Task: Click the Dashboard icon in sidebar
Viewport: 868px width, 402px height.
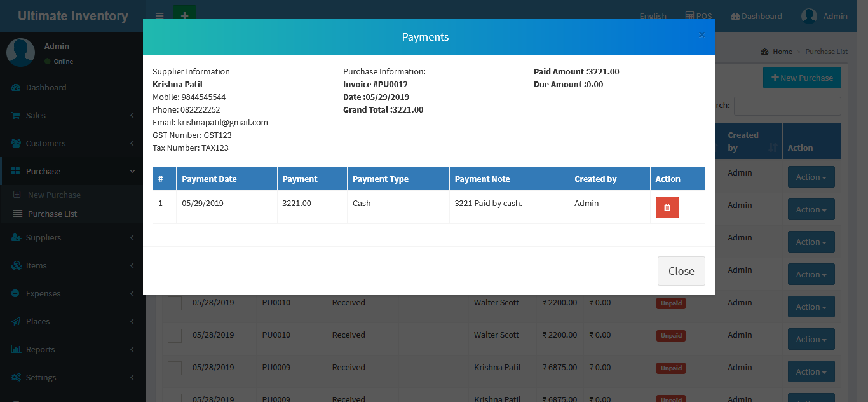Action: click(x=17, y=88)
